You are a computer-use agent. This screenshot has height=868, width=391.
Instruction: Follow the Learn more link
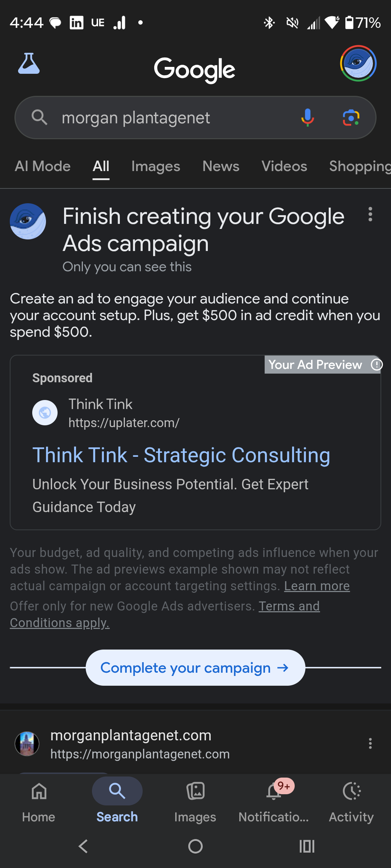[x=317, y=586]
